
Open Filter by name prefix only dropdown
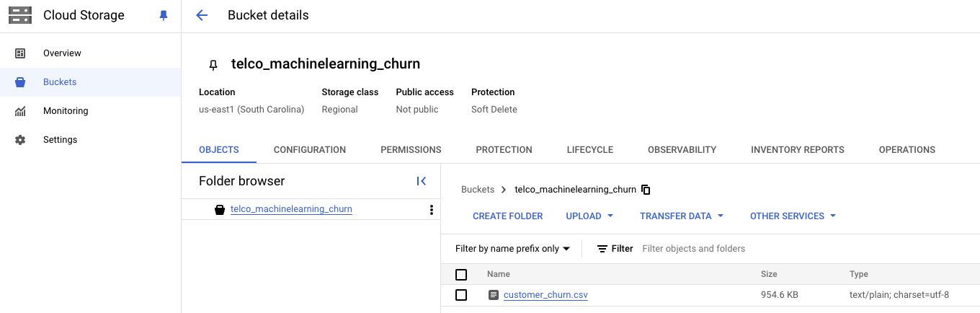tap(513, 249)
